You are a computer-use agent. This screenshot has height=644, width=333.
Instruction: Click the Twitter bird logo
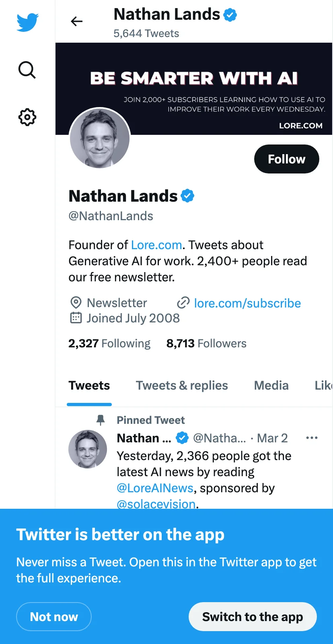click(x=27, y=22)
